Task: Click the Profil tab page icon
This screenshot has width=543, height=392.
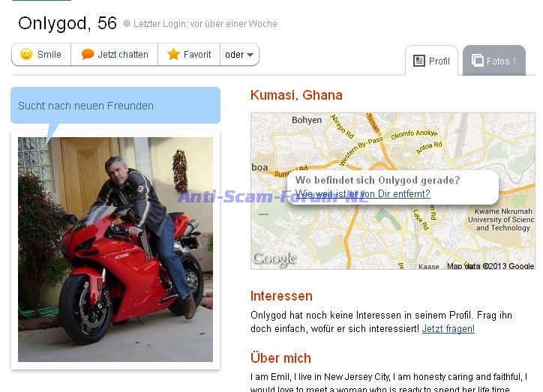Action: 419,61
